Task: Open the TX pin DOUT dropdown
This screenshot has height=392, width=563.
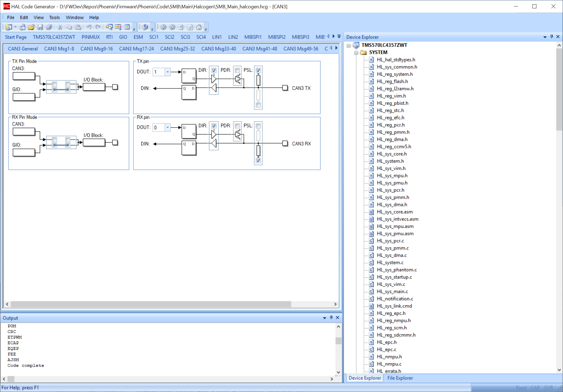Action: point(168,72)
